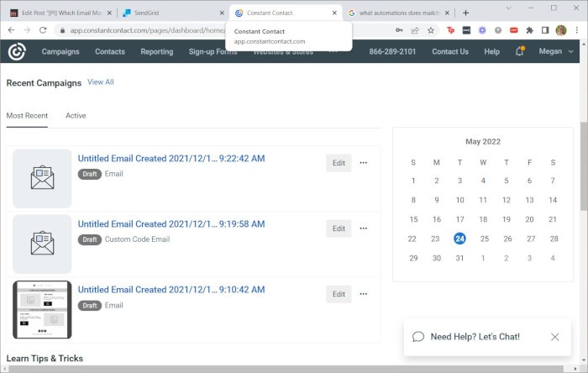Select the Most Recent tab
Image resolution: width=588 pixels, height=373 pixels.
pyautogui.click(x=27, y=115)
